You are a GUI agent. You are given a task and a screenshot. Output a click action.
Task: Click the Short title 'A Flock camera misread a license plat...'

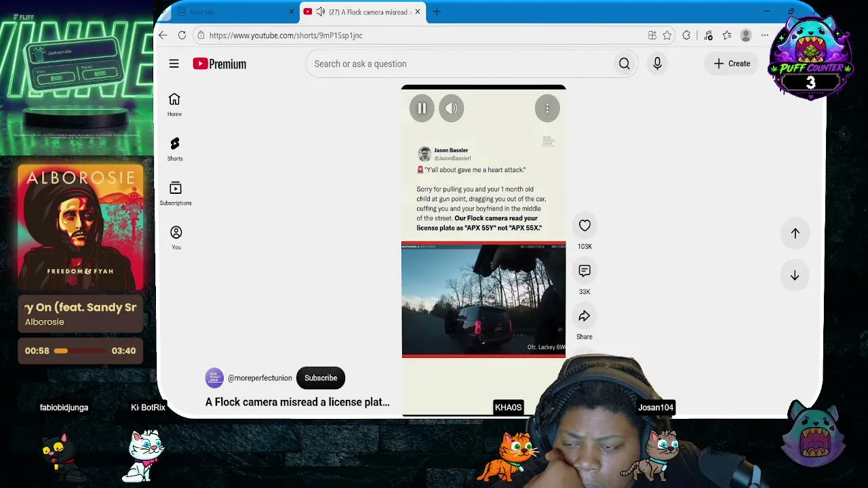tap(298, 402)
